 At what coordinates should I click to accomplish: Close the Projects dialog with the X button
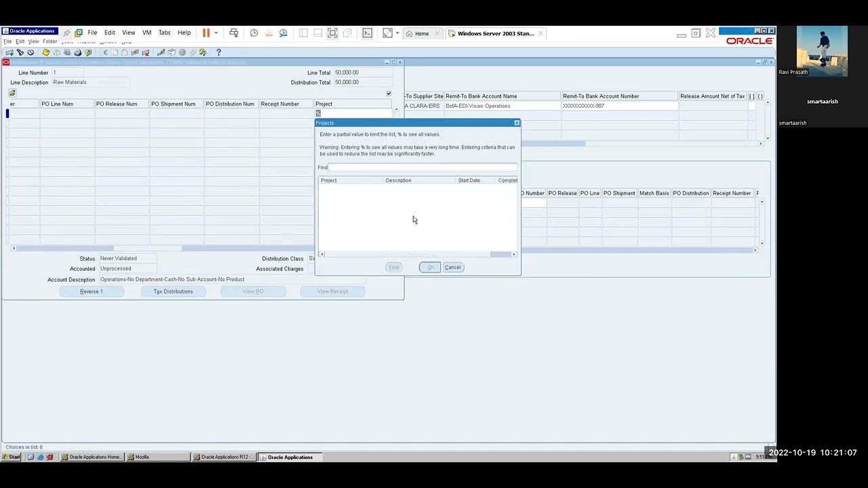pos(517,123)
